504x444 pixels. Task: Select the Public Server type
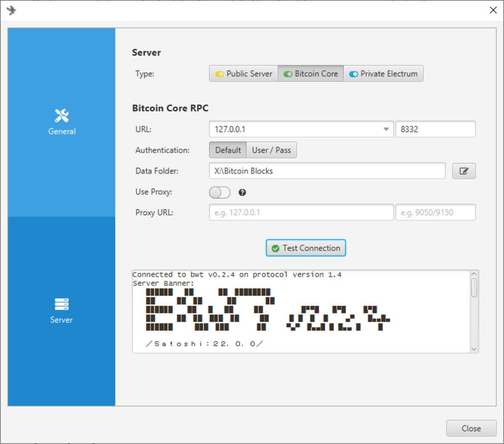tap(244, 74)
